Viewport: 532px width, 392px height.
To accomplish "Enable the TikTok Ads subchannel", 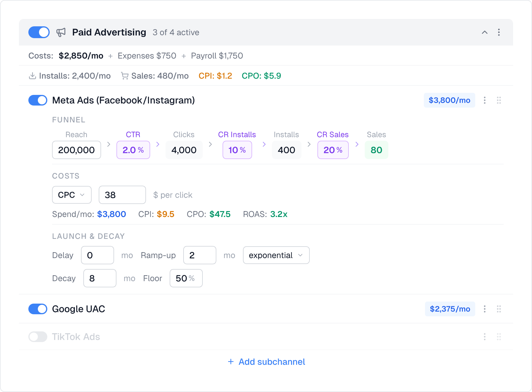I will [x=38, y=337].
